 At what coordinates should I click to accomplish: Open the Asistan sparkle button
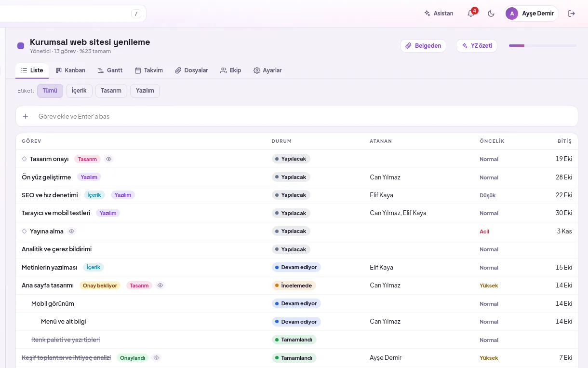439,14
